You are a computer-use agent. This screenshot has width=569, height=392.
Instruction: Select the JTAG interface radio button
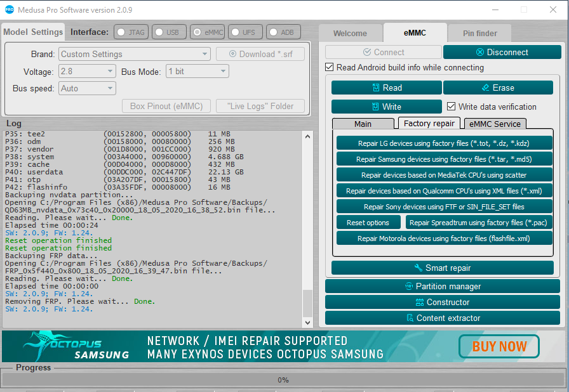click(x=121, y=32)
